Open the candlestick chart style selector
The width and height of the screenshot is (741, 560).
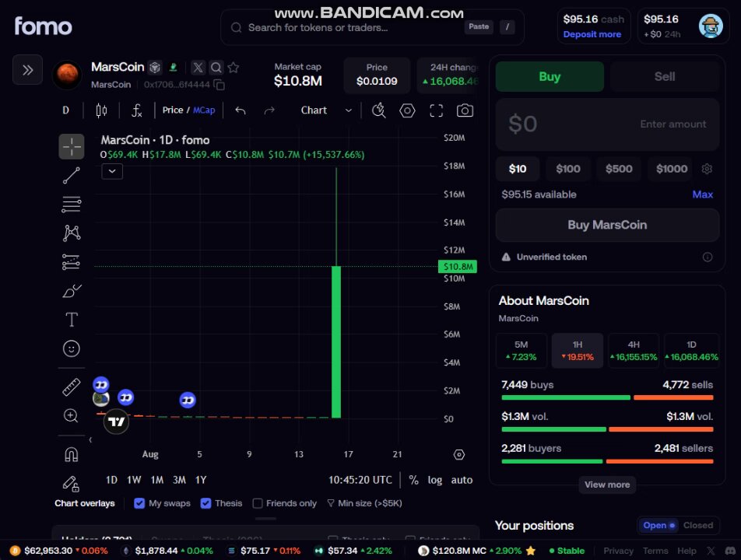(x=101, y=110)
